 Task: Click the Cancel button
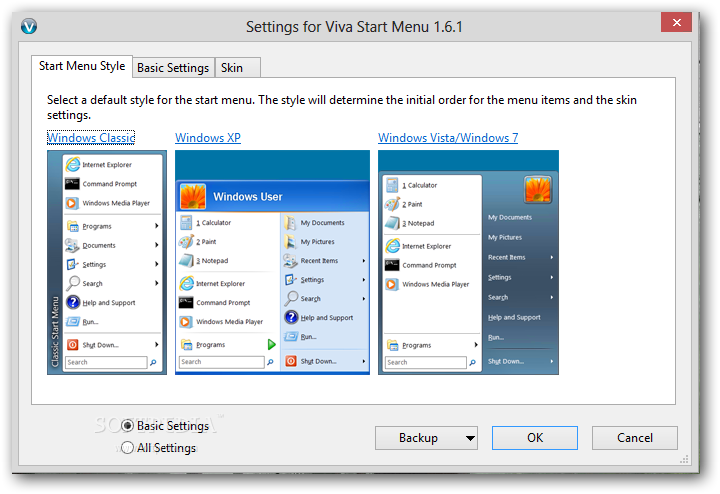(635, 438)
